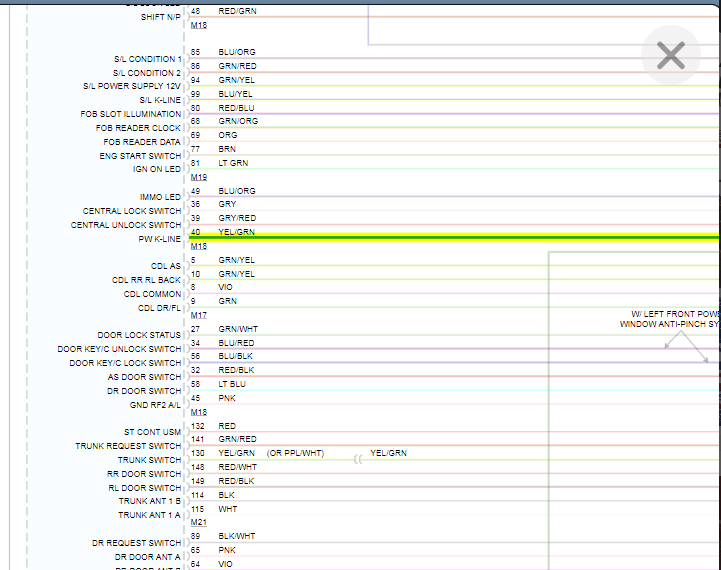Image resolution: width=721 pixels, height=570 pixels.
Task: Click the CDL AS label
Action: point(166,266)
